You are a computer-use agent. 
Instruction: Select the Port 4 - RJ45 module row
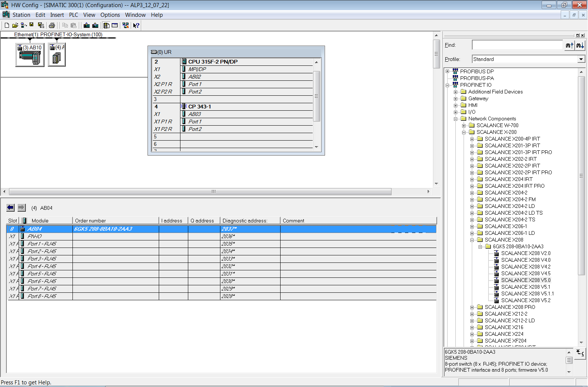pyautogui.click(x=222, y=266)
